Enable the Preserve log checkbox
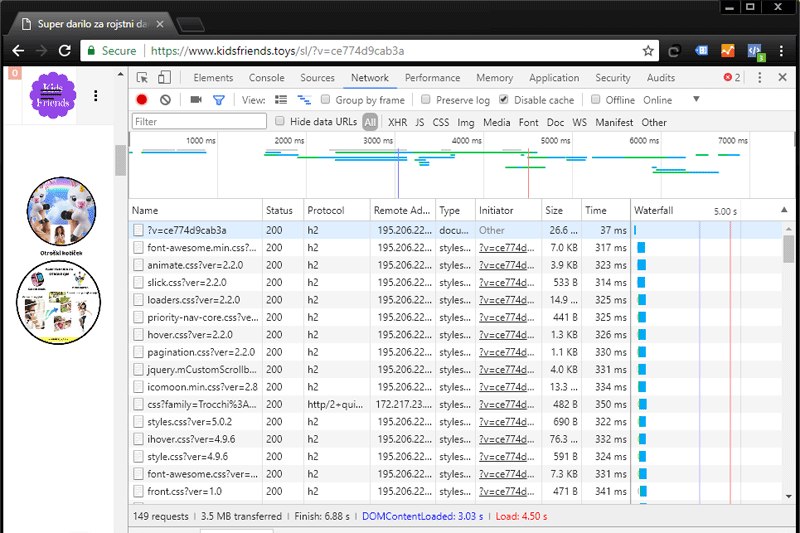 tap(426, 100)
